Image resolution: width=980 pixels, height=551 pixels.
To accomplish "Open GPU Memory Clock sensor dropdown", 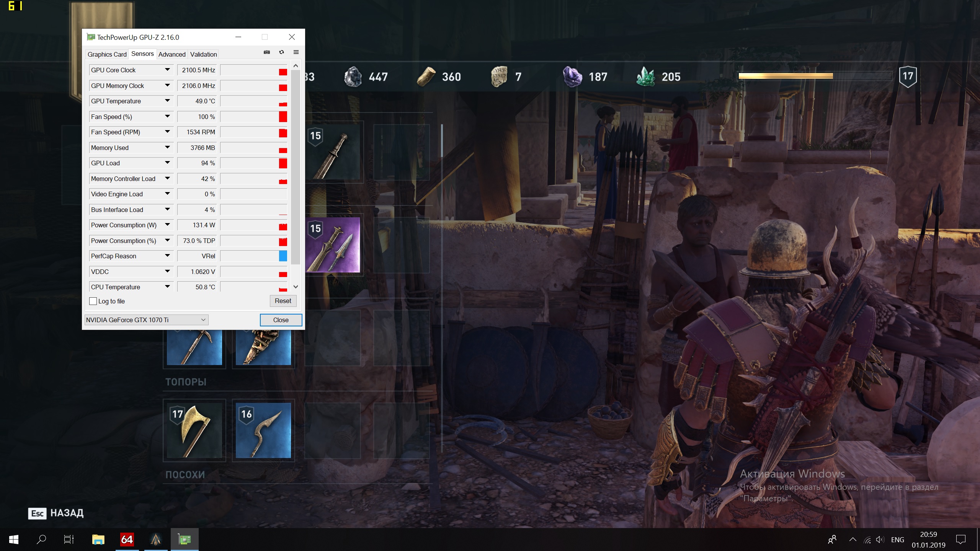I will coord(167,86).
